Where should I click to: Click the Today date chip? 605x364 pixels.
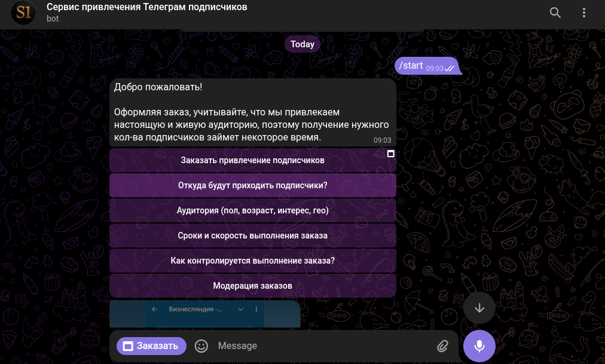pyautogui.click(x=302, y=44)
